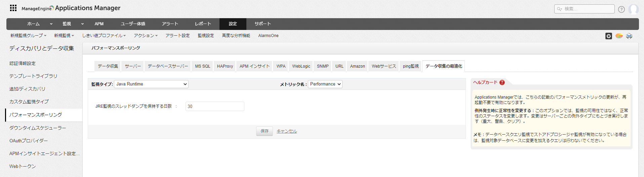
Task: Click the red ヘルプカード question icon
Action: coord(502,82)
